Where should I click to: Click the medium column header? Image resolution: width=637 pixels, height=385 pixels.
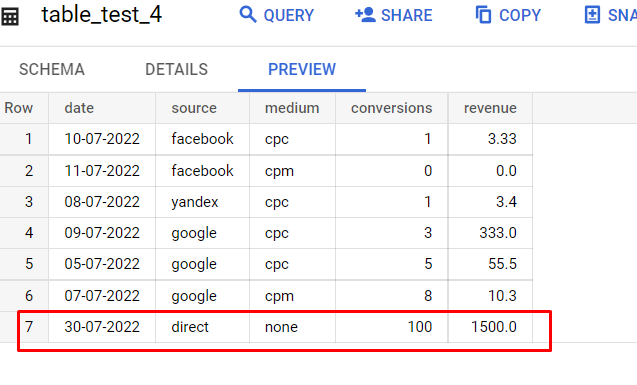tap(292, 108)
